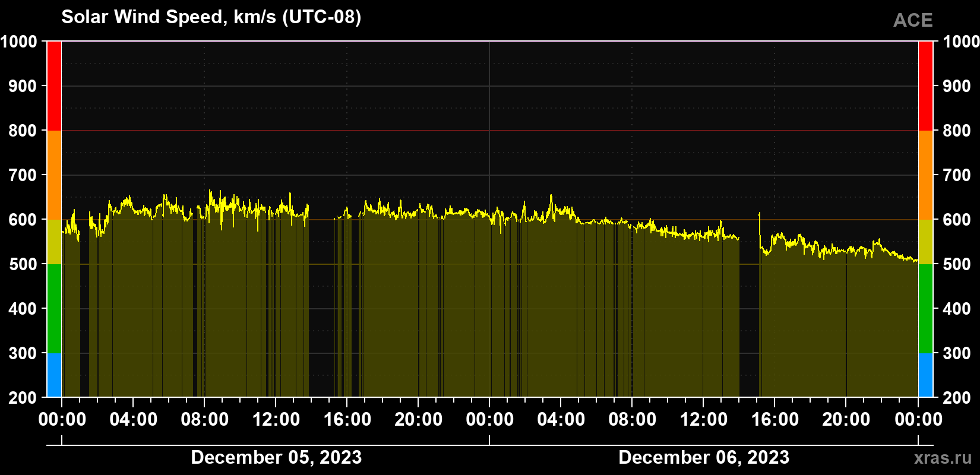Click the red band on the right color scale
980x475 pixels.
(x=926, y=86)
